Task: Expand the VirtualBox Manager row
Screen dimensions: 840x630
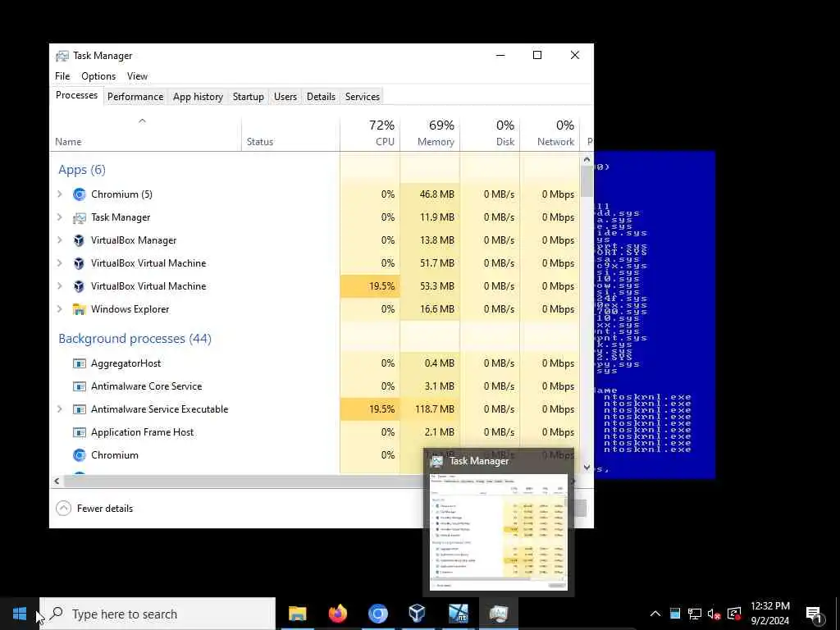Action: [60, 240]
